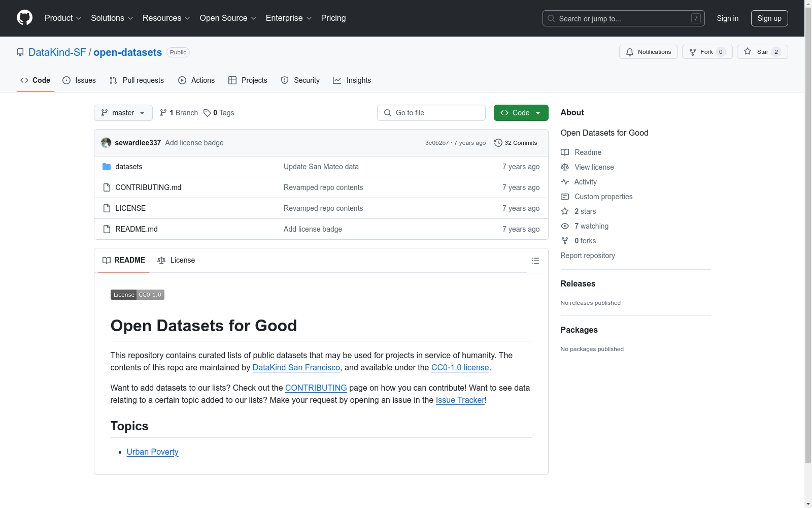Select the tag icon next to 0 Tags
812x508 pixels.
tap(207, 113)
